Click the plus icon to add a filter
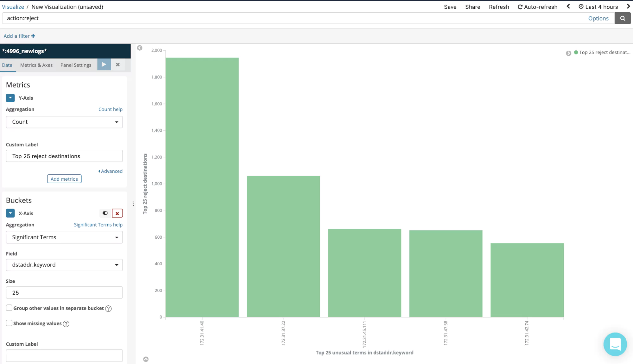Viewport: 633px width, 364px height. pyautogui.click(x=33, y=36)
